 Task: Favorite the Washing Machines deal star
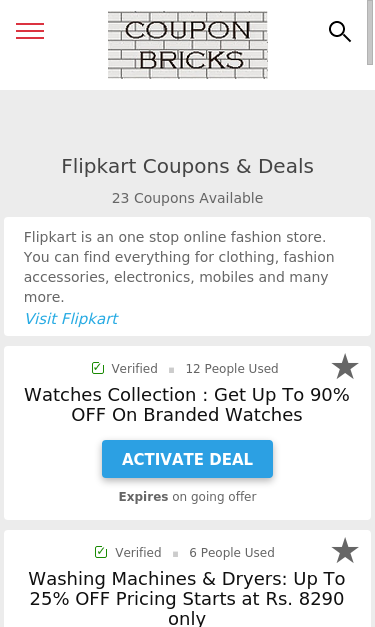(x=345, y=551)
